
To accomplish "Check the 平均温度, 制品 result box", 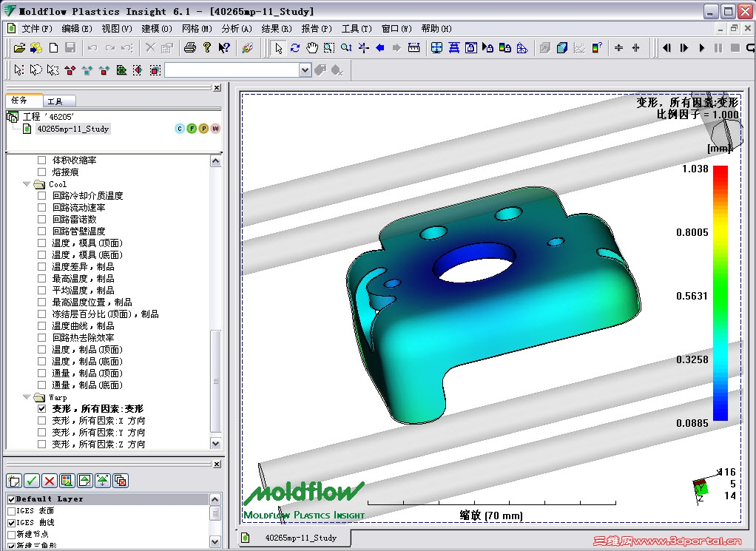I will 42,290.
